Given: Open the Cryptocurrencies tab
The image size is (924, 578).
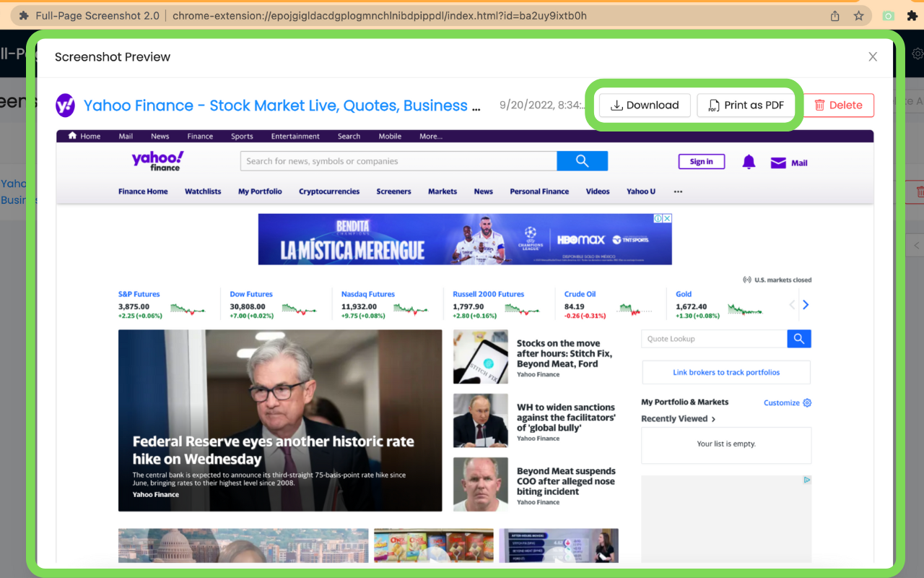Looking at the screenshot, I should (329, 191).
